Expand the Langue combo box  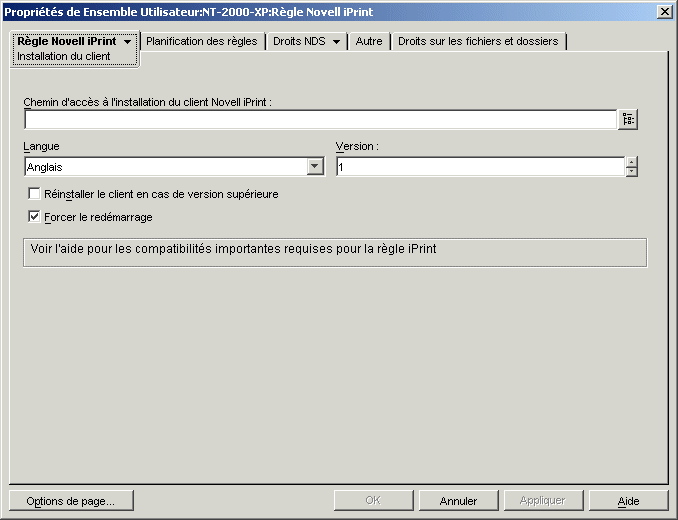pyautogui.click(x=315, y=166)
